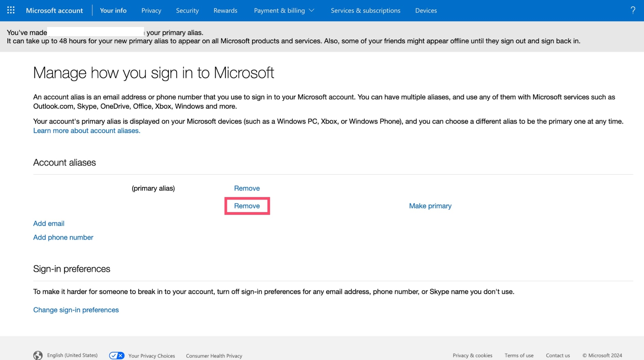The width and height of the screenshot is (644, 360).
Task: Switch to the Privacy tab
Action: pos(151,10)
